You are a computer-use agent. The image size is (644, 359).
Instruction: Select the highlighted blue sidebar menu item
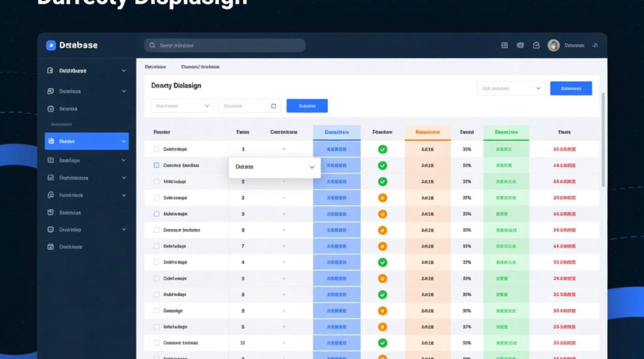(x=87, y=142)
